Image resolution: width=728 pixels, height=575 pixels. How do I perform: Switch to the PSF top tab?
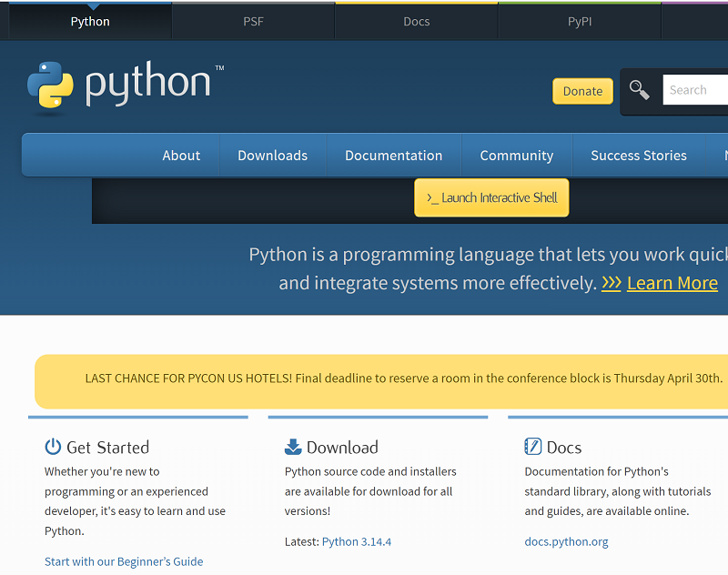tap(254, 21)
